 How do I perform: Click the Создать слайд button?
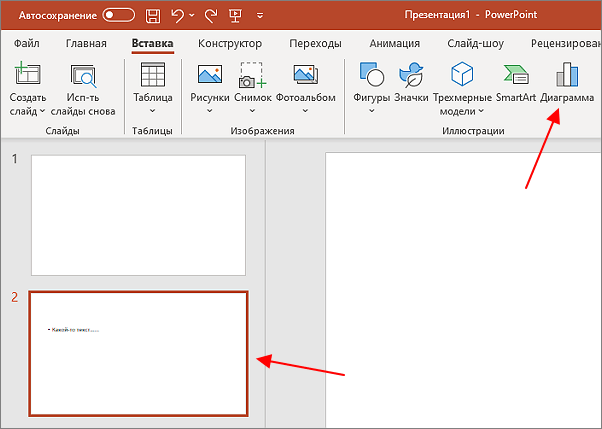click(x=28, y=89)
